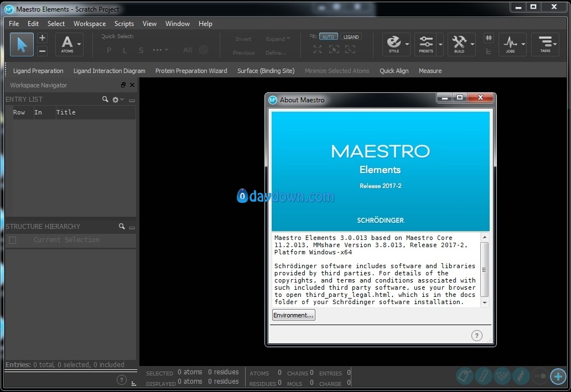The width and height of the screenshot is (571, 392).
Task: Open the Select menu
Action: (x=56, y=24)
